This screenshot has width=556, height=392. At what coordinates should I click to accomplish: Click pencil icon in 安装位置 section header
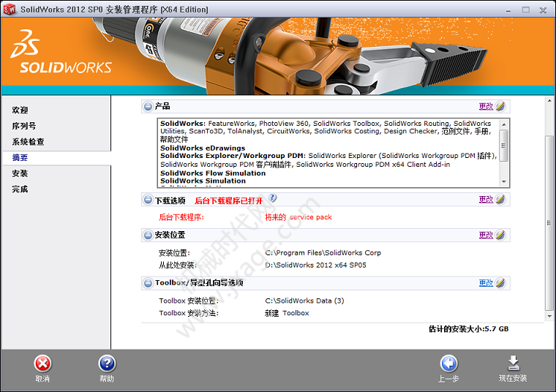click(x=500, y=235)
